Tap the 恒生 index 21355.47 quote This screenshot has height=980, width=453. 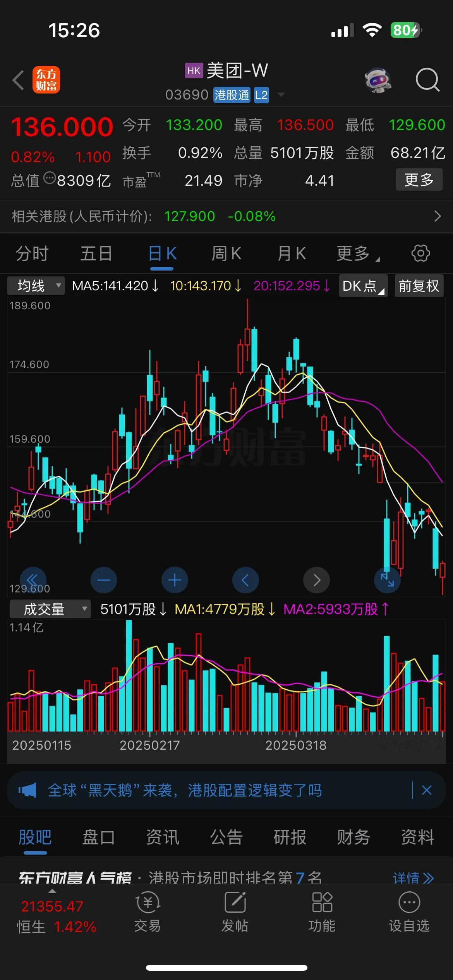tap(52, 906)
